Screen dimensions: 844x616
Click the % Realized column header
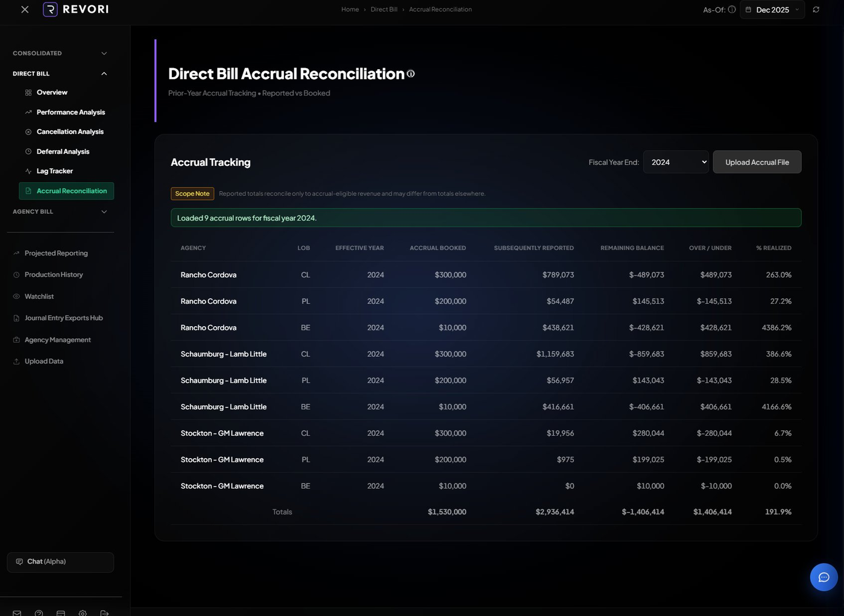pyautogui.click(x=773, y=248)
